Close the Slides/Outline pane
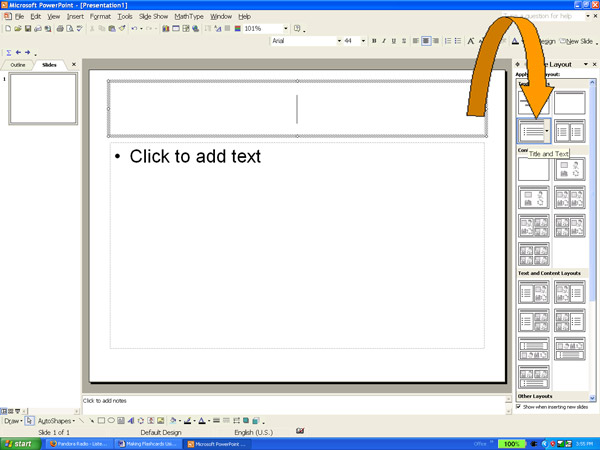 (74, 64)
